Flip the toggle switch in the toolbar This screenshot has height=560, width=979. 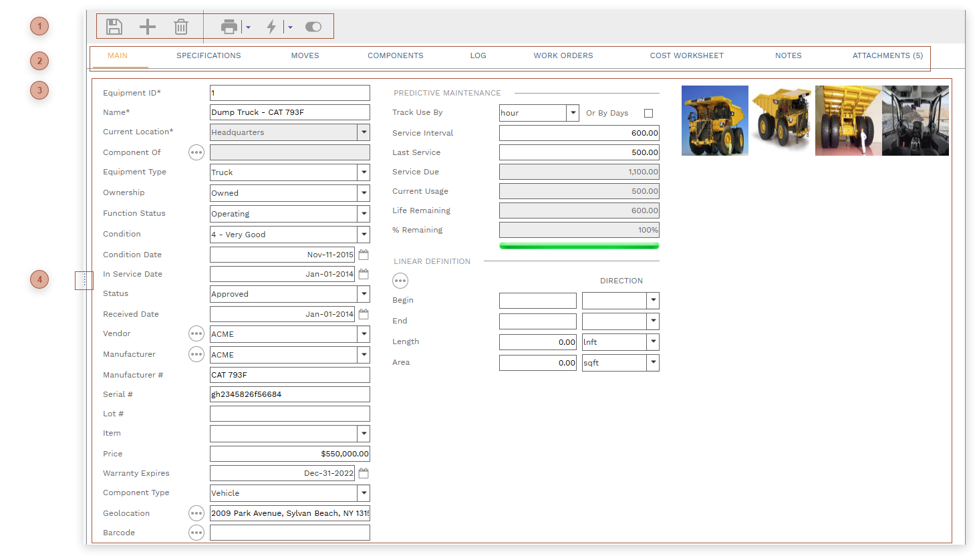click(313, 27)
